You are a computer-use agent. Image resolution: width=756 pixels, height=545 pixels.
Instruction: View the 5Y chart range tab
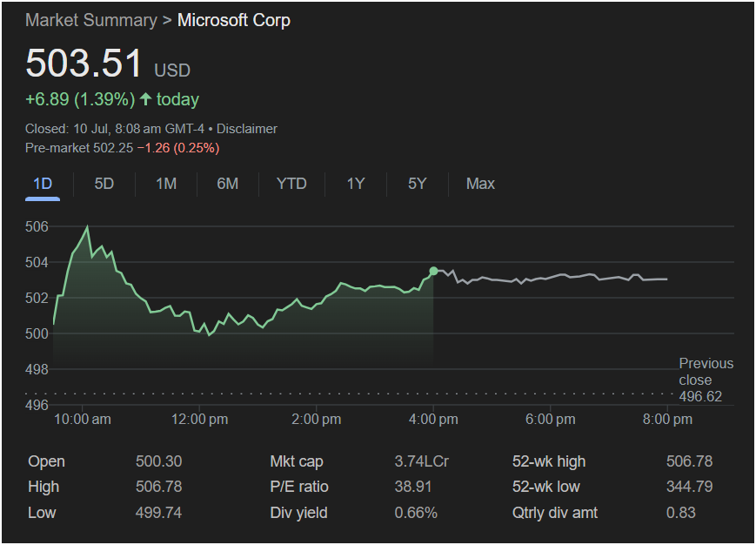[417, 184]
